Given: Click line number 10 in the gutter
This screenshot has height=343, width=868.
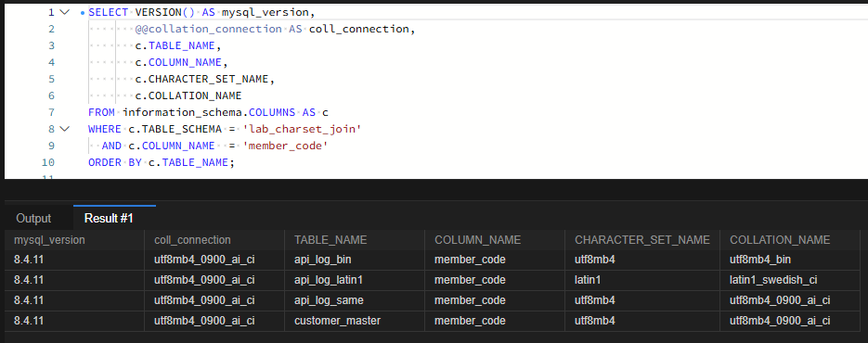Looking at the screenshot, I should click(48, 162).
